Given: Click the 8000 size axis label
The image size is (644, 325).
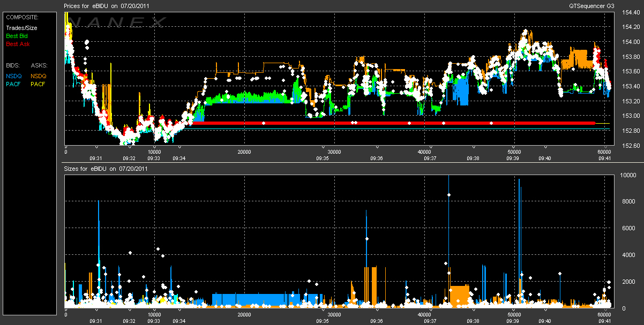Looking at the screenshot, I should (x=627, y=202).
